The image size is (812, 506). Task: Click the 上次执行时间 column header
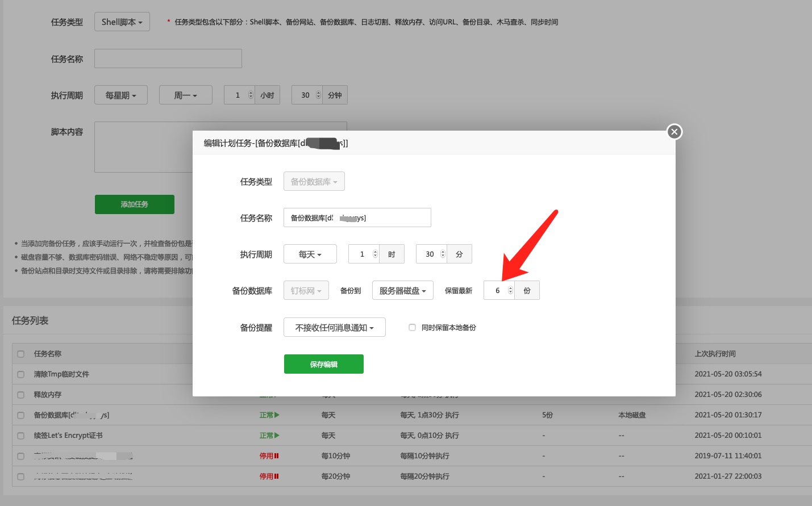coord(715,354)
